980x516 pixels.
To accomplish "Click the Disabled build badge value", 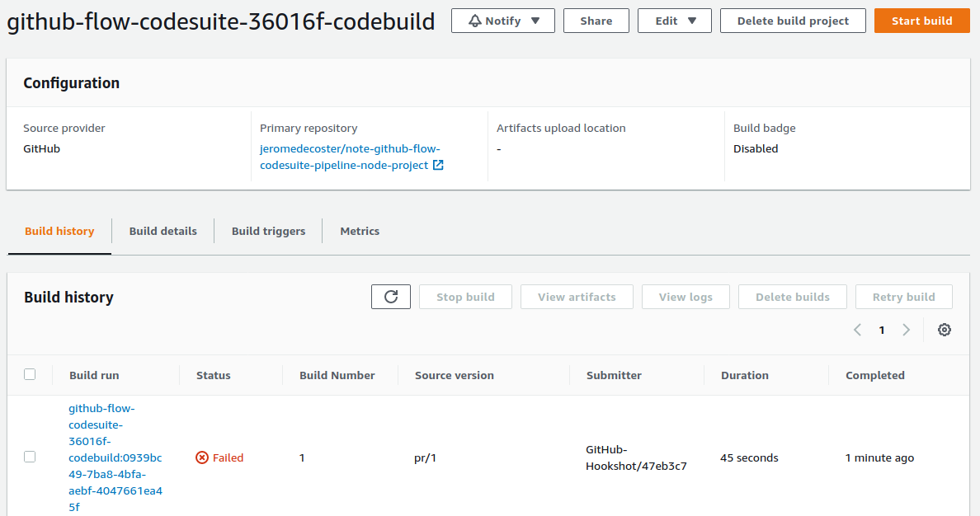I will (x=756, y=148).
